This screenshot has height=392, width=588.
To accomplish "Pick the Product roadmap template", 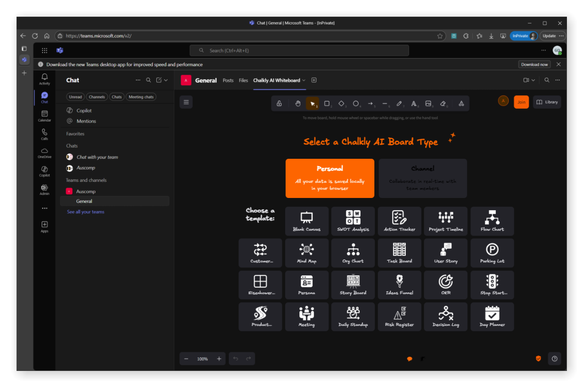I will tap(260, 317).
